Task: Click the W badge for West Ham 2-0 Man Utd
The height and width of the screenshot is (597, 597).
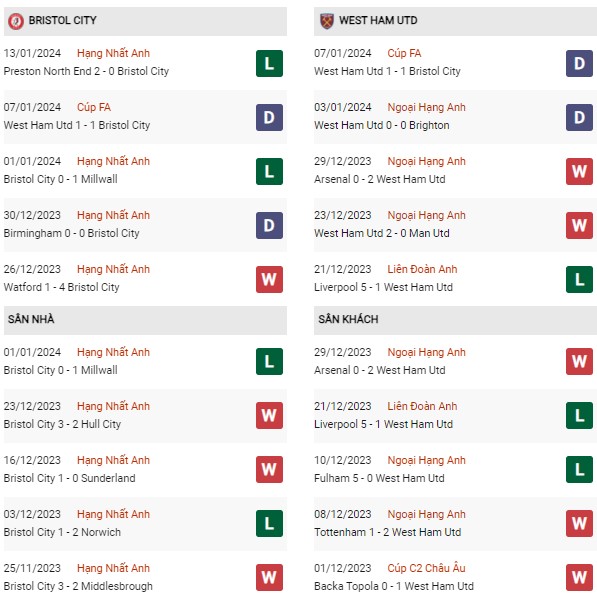Action: (x=579, y=225)
